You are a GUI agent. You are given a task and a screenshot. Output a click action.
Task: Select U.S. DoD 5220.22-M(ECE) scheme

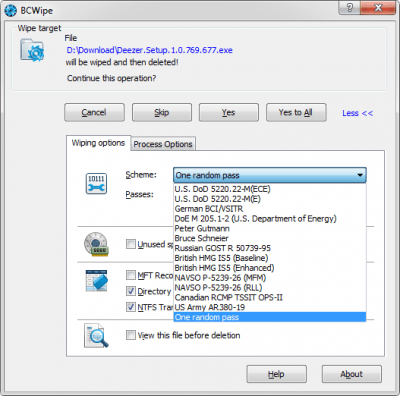pos(270,189)
